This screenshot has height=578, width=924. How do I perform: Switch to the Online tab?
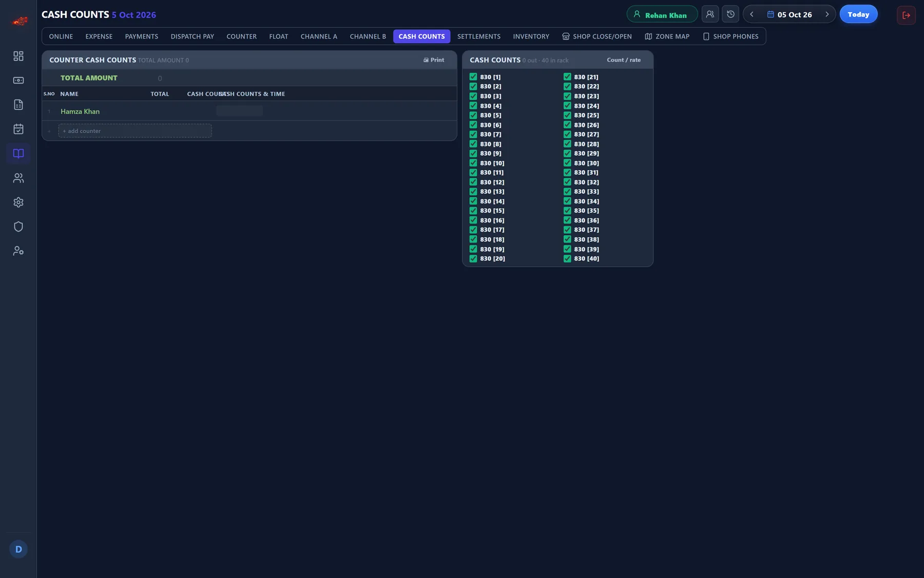[x=61, y=36]
